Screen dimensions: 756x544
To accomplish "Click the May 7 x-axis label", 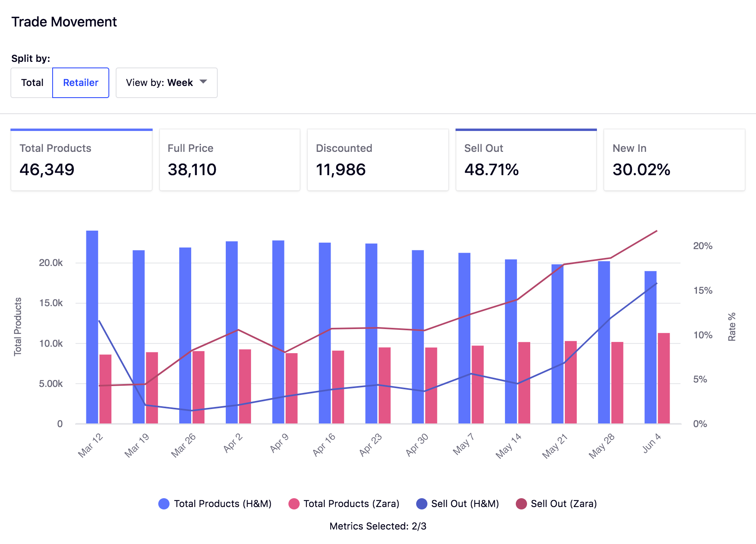I will (464, 444).
